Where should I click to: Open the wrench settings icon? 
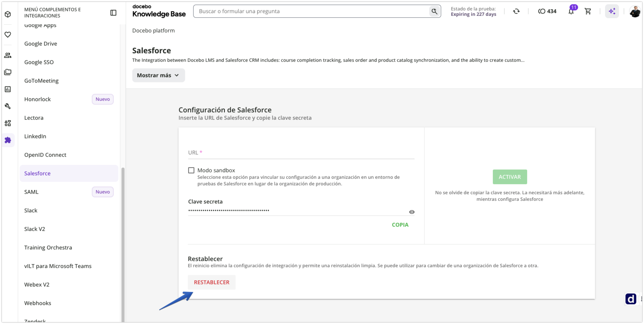[8, 106]
